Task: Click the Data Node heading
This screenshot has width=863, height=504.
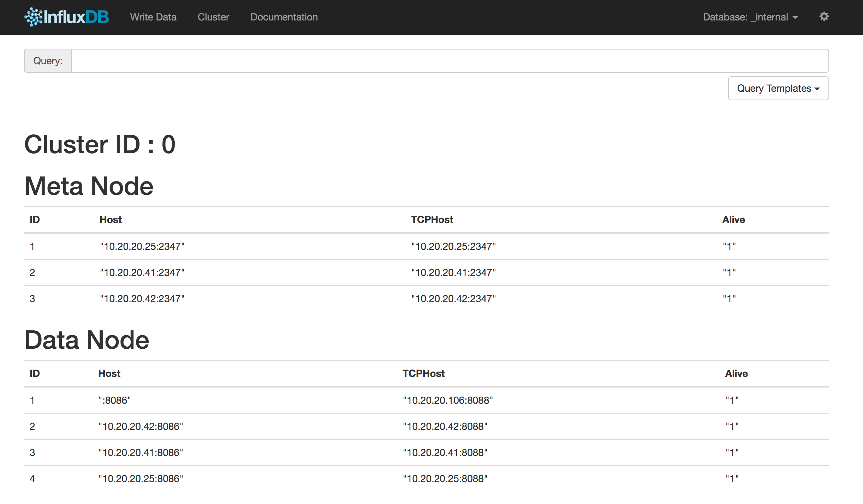Action: coord(87,340)
